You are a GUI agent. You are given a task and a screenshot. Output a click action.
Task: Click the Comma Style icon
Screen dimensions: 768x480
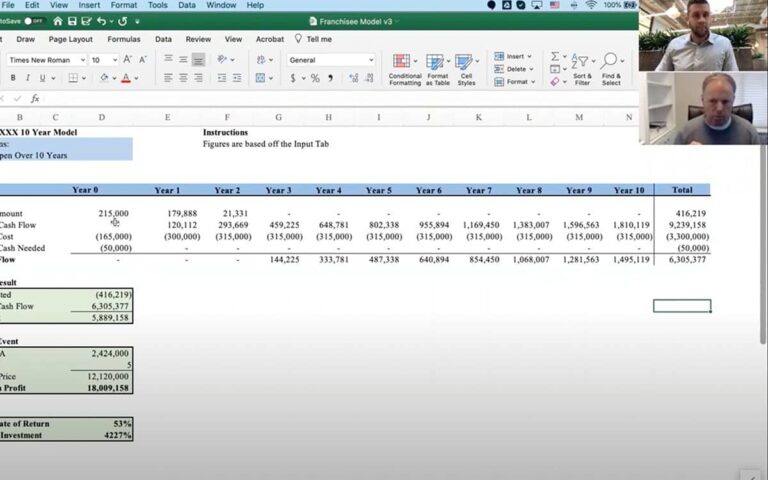pyautogui.click(x=330, y=78)
